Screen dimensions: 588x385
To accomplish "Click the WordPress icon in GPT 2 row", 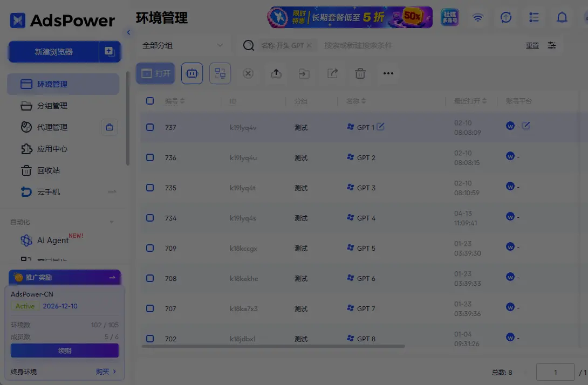I will [x=510, y=156].
